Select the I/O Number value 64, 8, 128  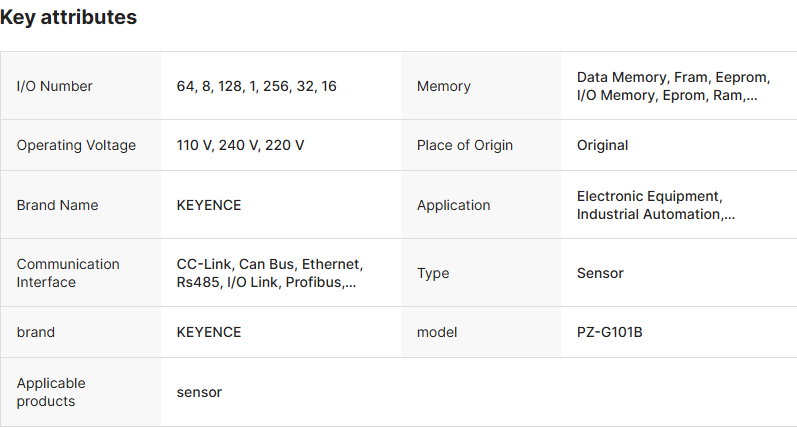pyautogui.click(x=256, y=86)
